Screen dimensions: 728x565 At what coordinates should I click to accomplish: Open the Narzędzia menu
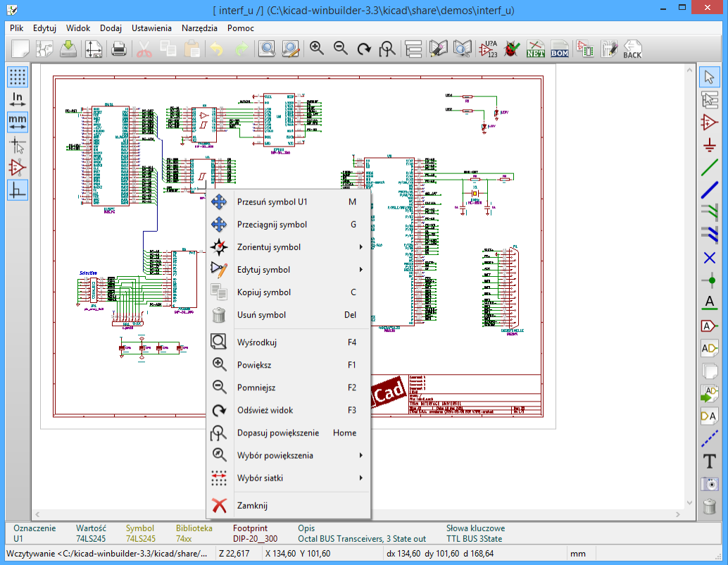click(199, 28)
